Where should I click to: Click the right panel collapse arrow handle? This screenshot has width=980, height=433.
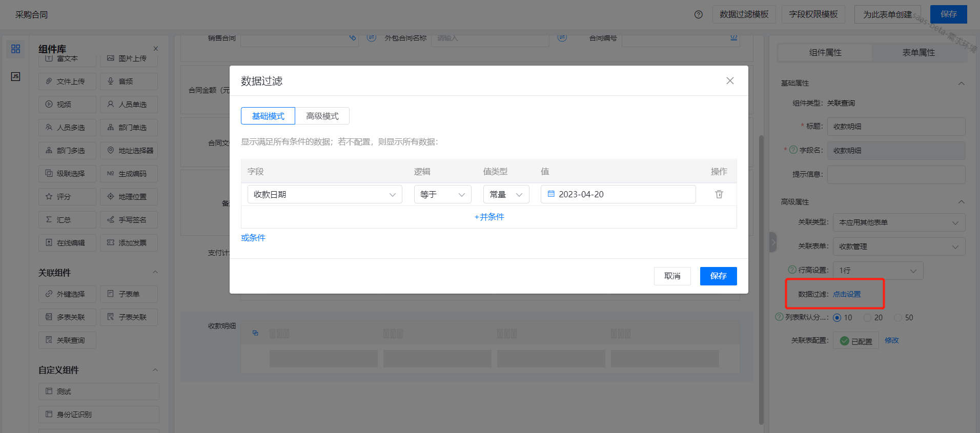tap(773, 242)
